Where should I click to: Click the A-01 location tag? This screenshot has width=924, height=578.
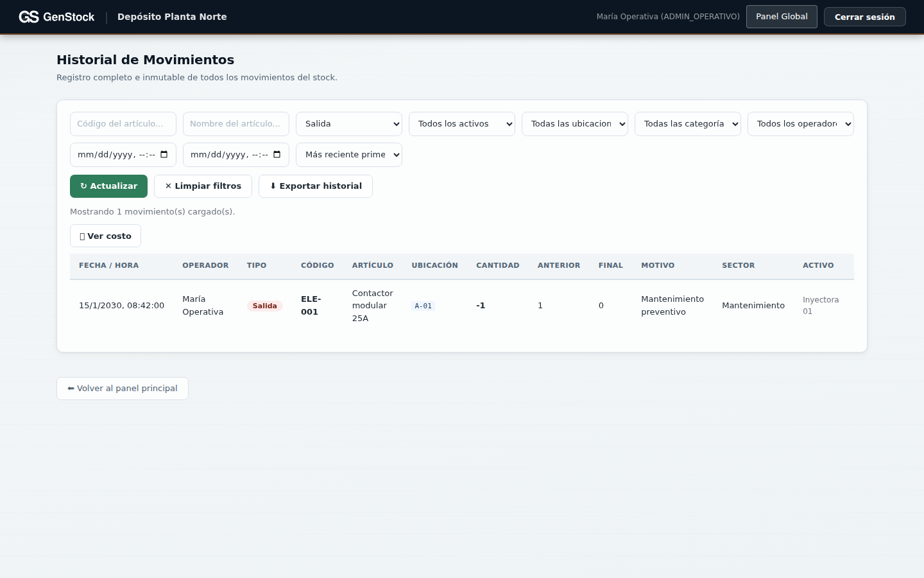(x=424, y=306)
